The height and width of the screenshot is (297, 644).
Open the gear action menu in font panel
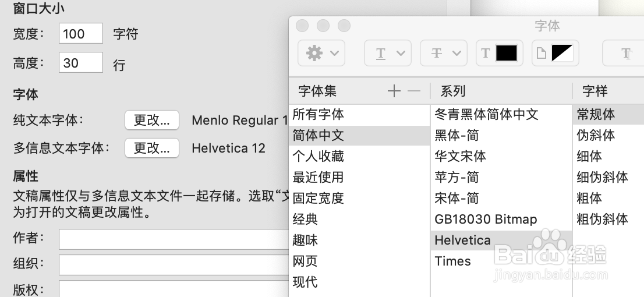[321, 54]
